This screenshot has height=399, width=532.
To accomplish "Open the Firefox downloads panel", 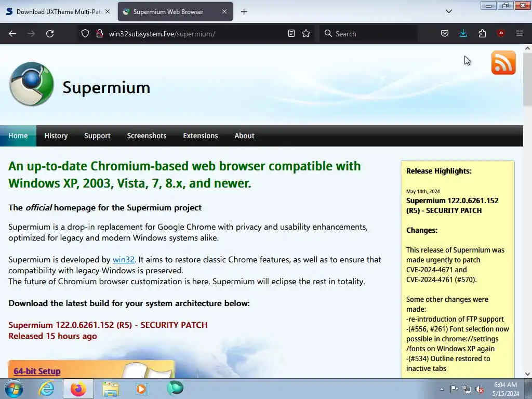I will 463,33.
